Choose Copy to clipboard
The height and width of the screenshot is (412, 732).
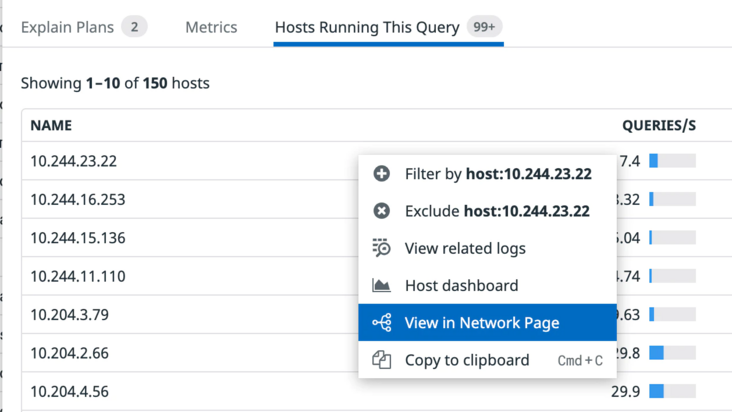click(487, 360)
